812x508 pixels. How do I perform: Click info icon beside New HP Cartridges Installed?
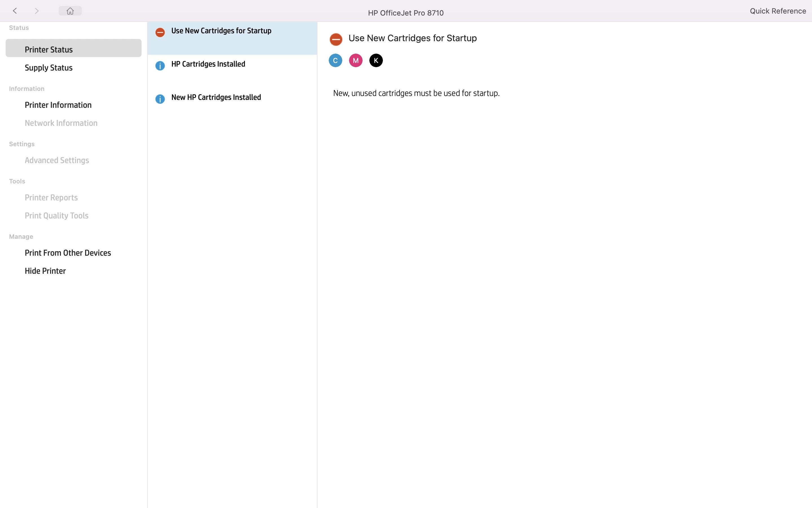click(160, 99)
